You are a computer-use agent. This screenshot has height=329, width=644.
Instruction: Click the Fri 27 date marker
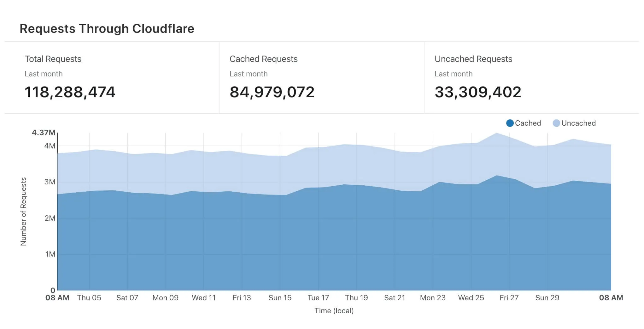pyautogui.click(x=509, y=298)
